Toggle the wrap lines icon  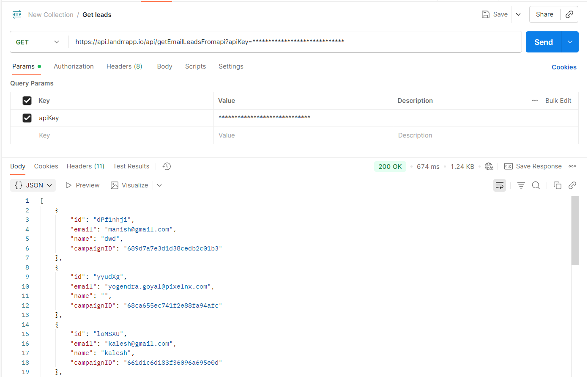coord(500,185)
